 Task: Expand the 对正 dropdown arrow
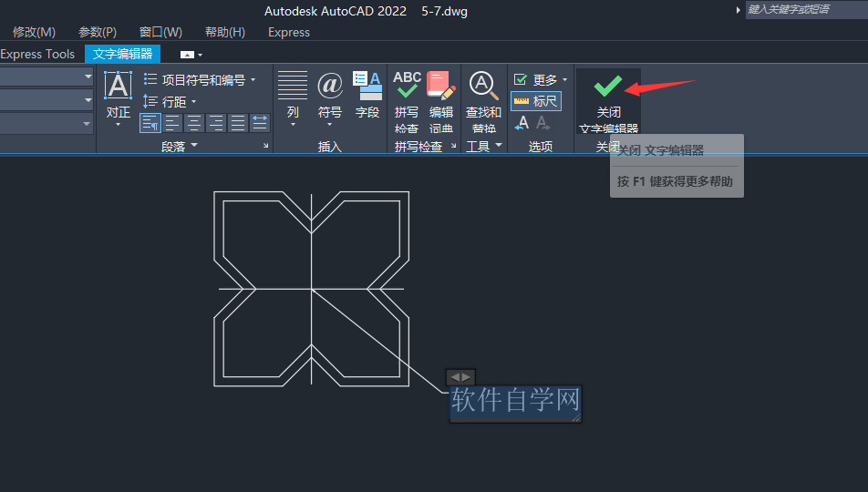click(x=118, y=125)
